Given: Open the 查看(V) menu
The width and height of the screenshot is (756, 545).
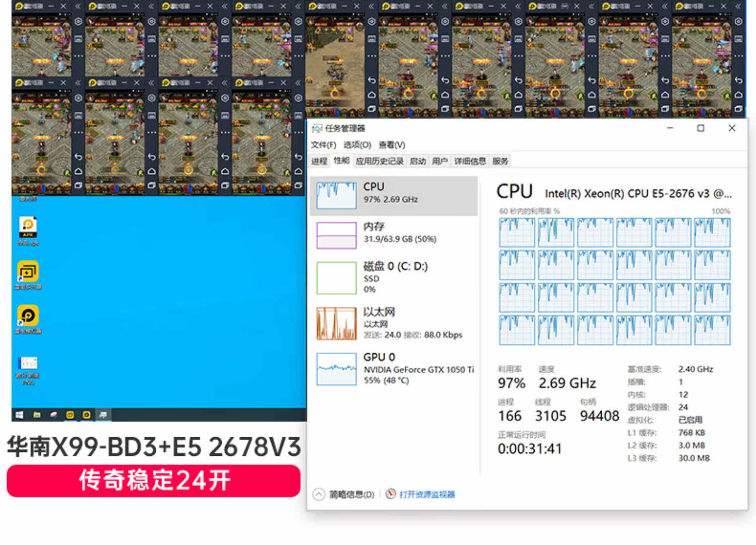Looking at the screenshot, I should point(392,145).
